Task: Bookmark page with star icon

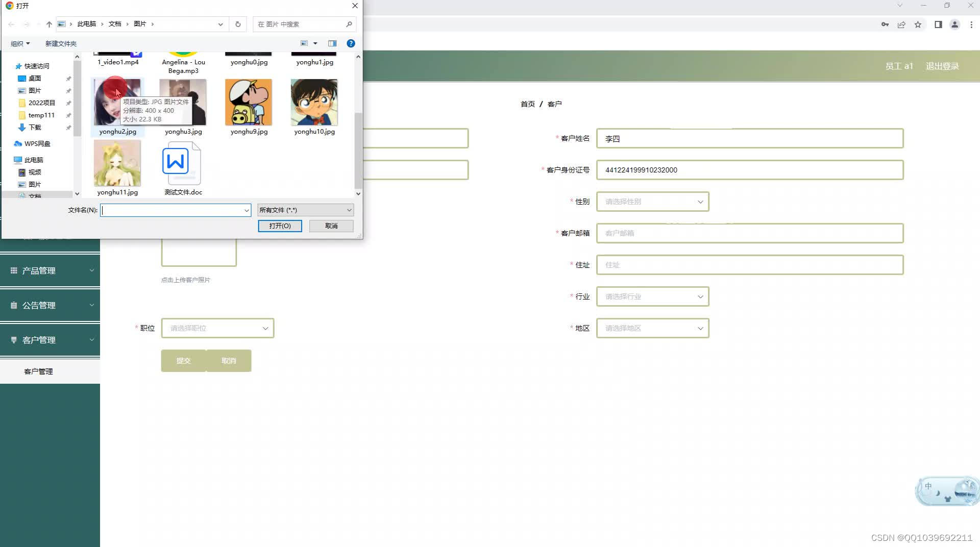Action: point(918,24)
